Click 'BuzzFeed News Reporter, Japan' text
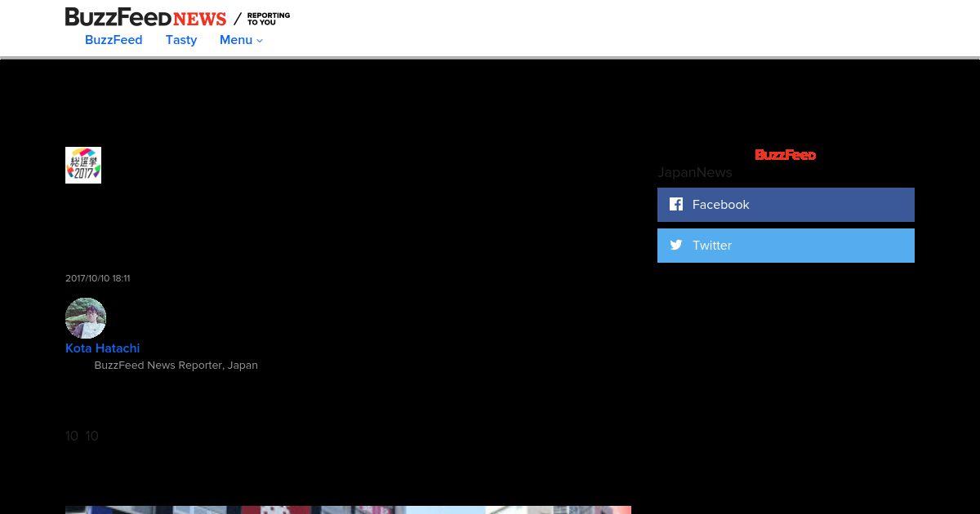The height and width of the screenshot is (514, 980). click(x=176, y=366)
